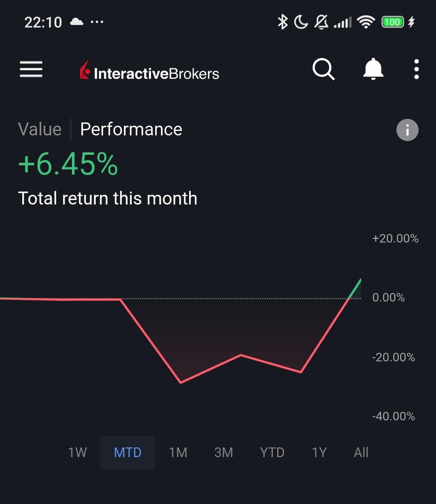The image size is (436, 504).
Task: Open the three-dot overflow menu
Action: (416, 70)
